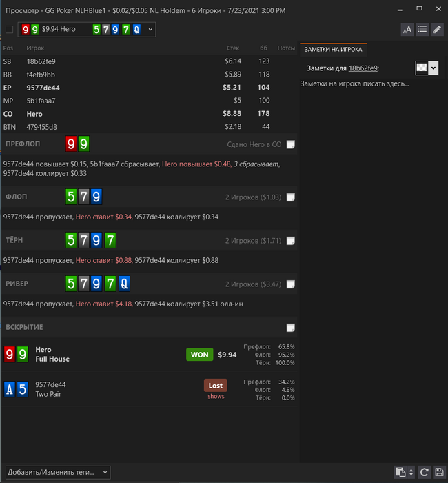Click the Игрок column header
Image resolution: width=448 pixels, height=483 pixels.
tap(35, 48)
